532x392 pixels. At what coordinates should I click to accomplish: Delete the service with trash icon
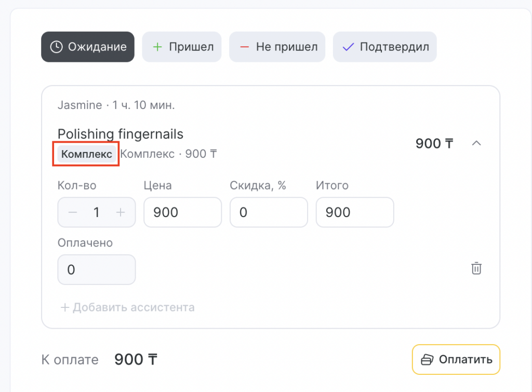coord(476,268)
